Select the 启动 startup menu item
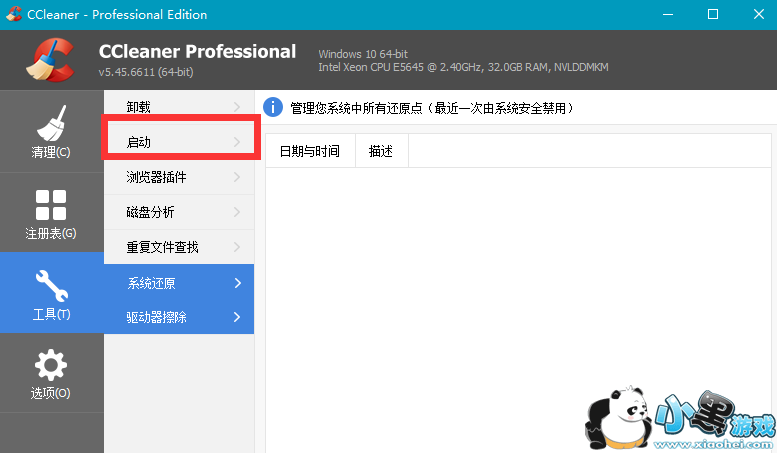This screenshot has height=453, width=777. (179, 142)
